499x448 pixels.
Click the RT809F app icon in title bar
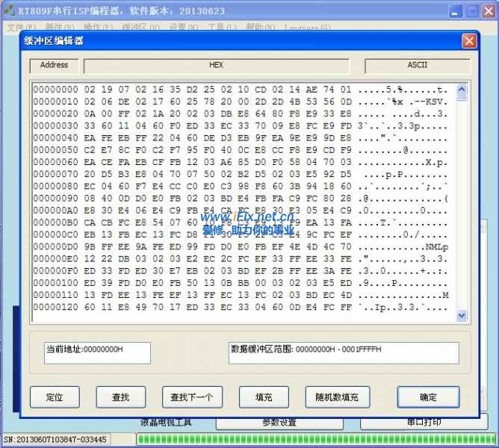click(x=9, y=11)
